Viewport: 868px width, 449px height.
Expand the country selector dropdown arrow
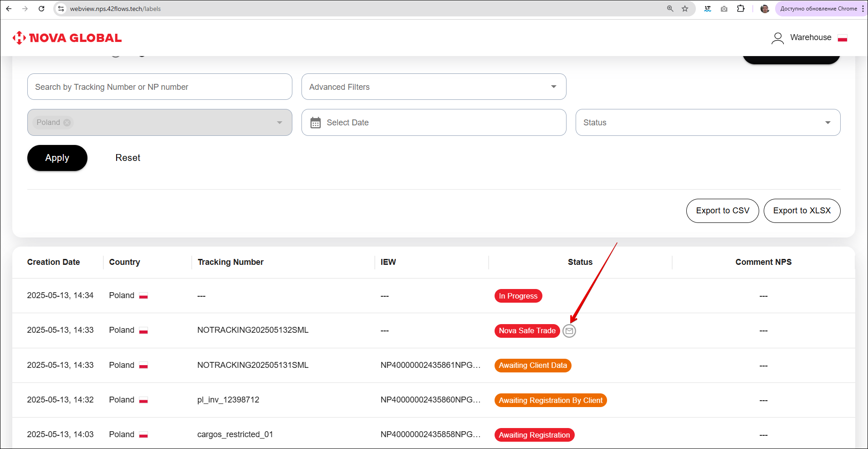279,123
